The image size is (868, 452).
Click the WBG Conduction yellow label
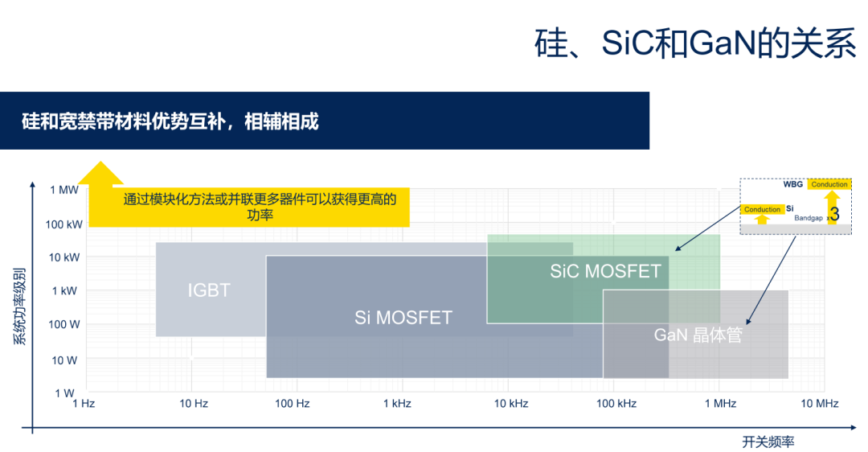(x=829, y=184)
